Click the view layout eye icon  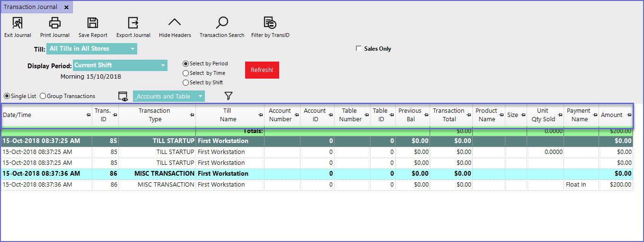[123, 96]
